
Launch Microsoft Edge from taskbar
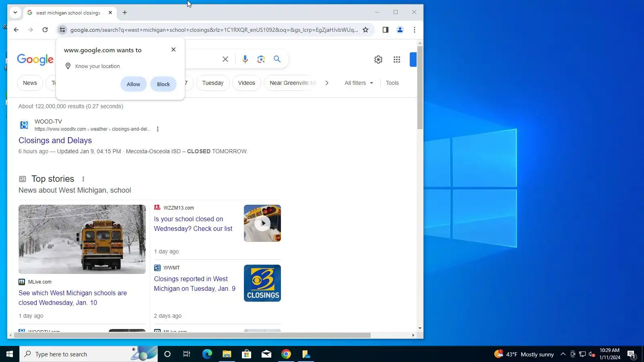207,354
